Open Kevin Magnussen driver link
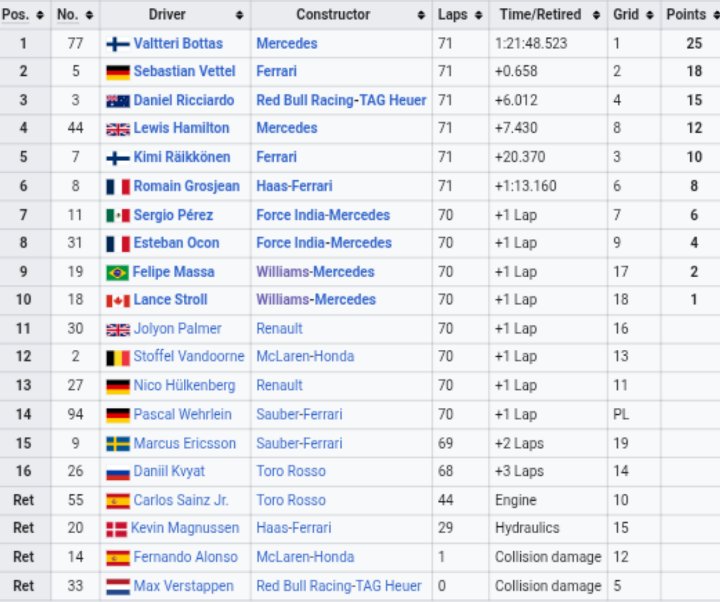Screen dimensions: 720x602 [x=185, y=528]
